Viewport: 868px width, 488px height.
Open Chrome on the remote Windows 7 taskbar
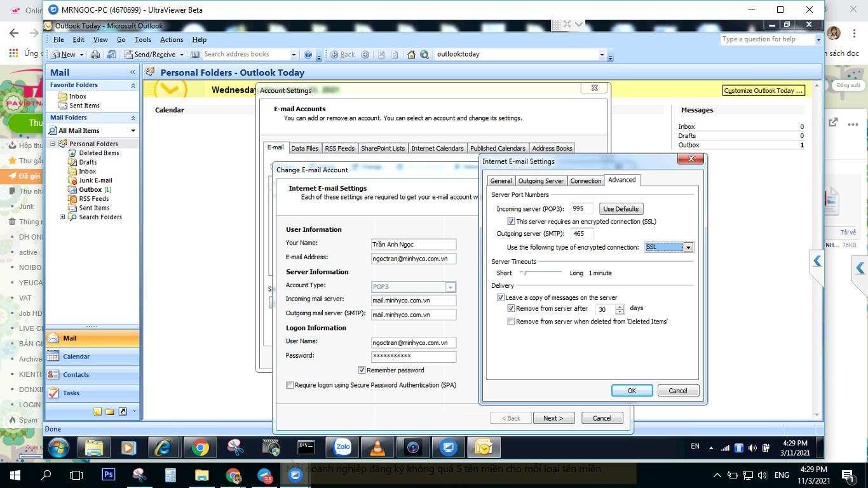(x=200, y=448)
